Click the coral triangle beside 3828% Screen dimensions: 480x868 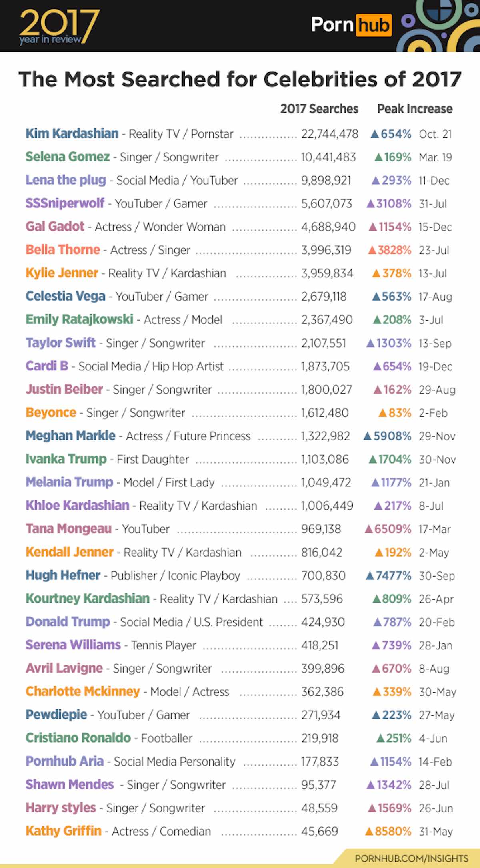(372, 250)
